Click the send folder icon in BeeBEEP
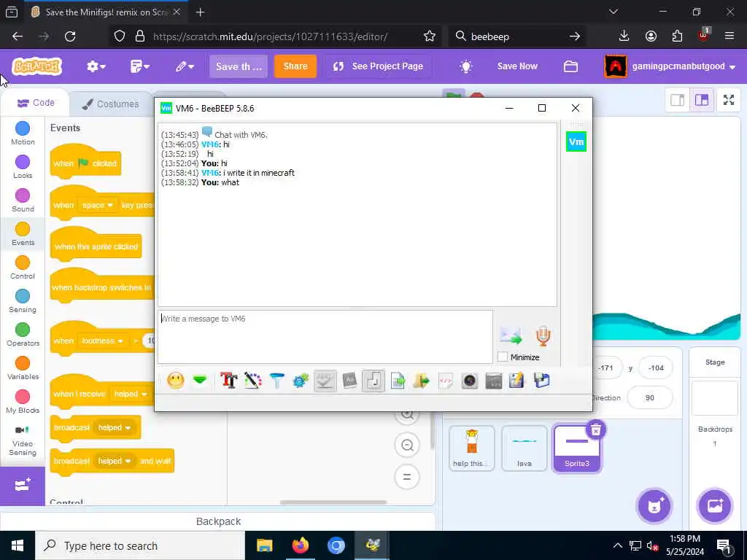 422,381
